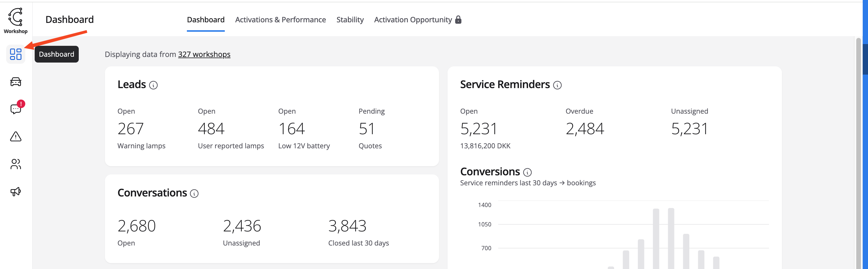Viewport: 868px width, 269px height.
Task: Click the Workshop logo icon
Action: pos(16,17)
